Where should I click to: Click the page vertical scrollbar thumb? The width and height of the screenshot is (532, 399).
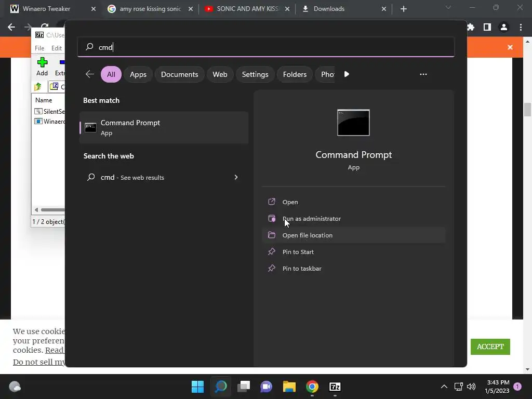pyautogui.click(x=527, y=110)
